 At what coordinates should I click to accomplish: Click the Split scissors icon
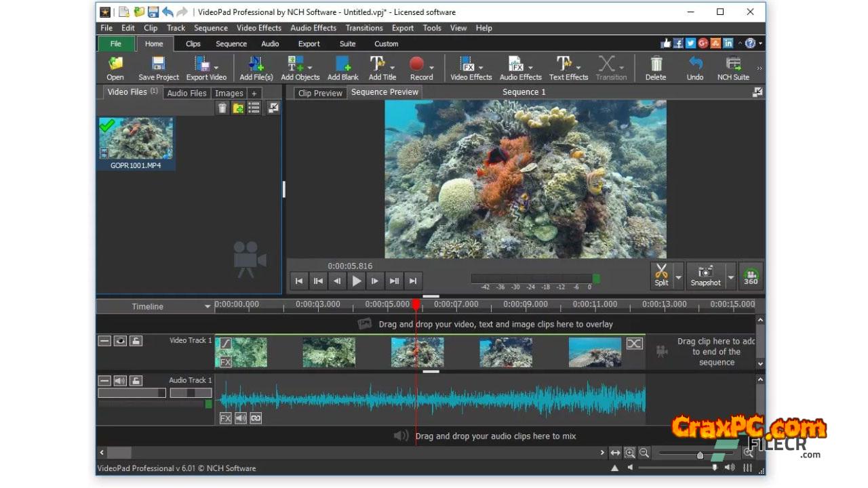[x=661, y=272]
